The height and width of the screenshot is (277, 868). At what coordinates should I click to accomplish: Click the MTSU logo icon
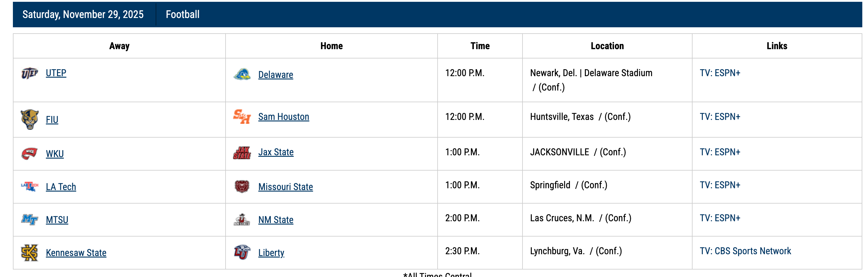click(30, 219)
